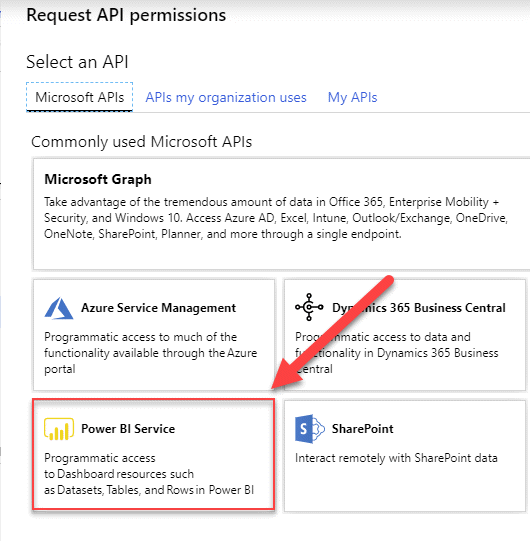Click the Power BI Service chart icon
Image resolution: width=530 pixels, height=541 pixels.
[x=59, y=429]
